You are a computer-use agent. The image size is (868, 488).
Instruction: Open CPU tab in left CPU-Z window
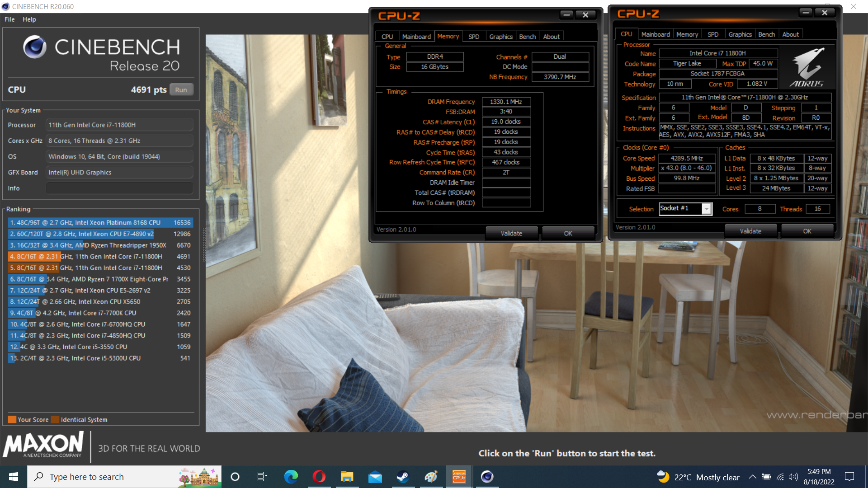(387, 37)
